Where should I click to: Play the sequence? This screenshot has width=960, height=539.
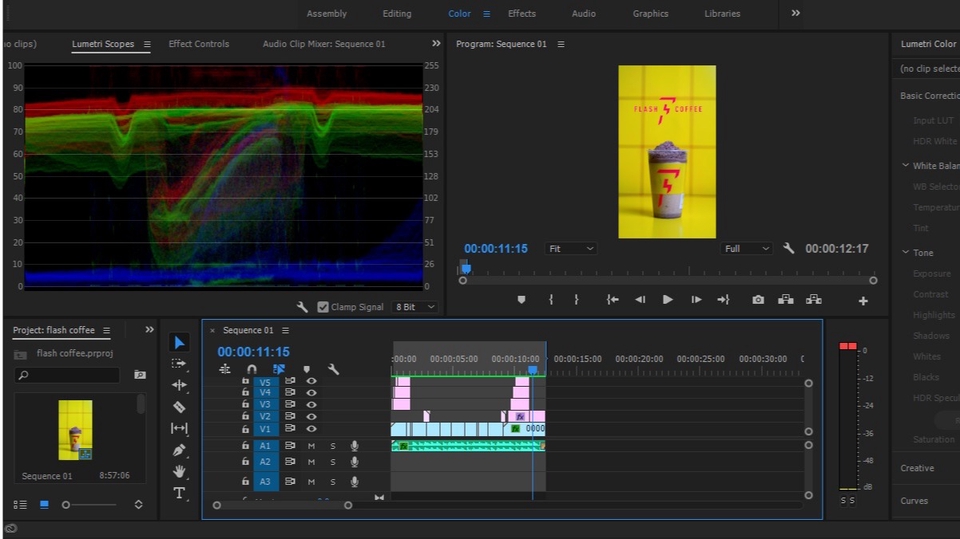tap(667, 300)
